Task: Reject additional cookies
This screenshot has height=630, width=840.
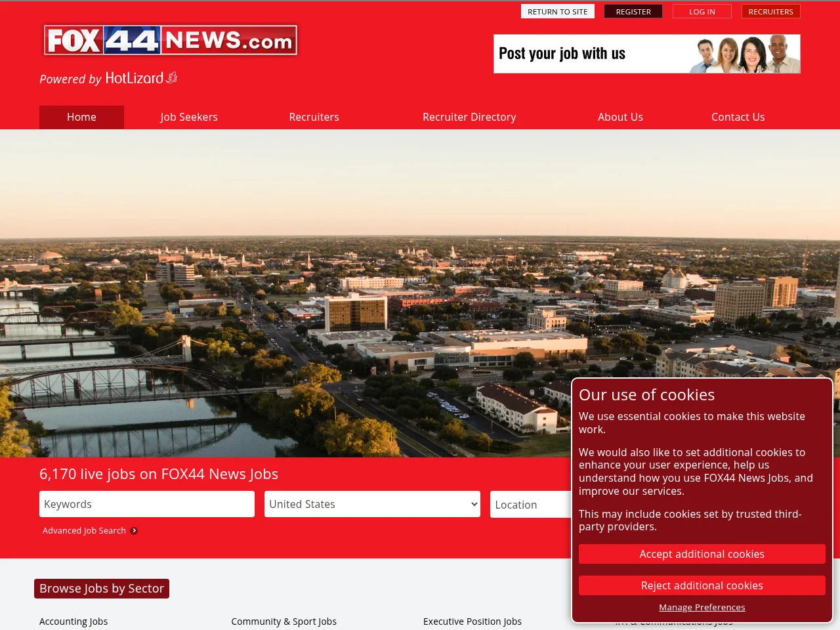Action: (x=702, y=585)
